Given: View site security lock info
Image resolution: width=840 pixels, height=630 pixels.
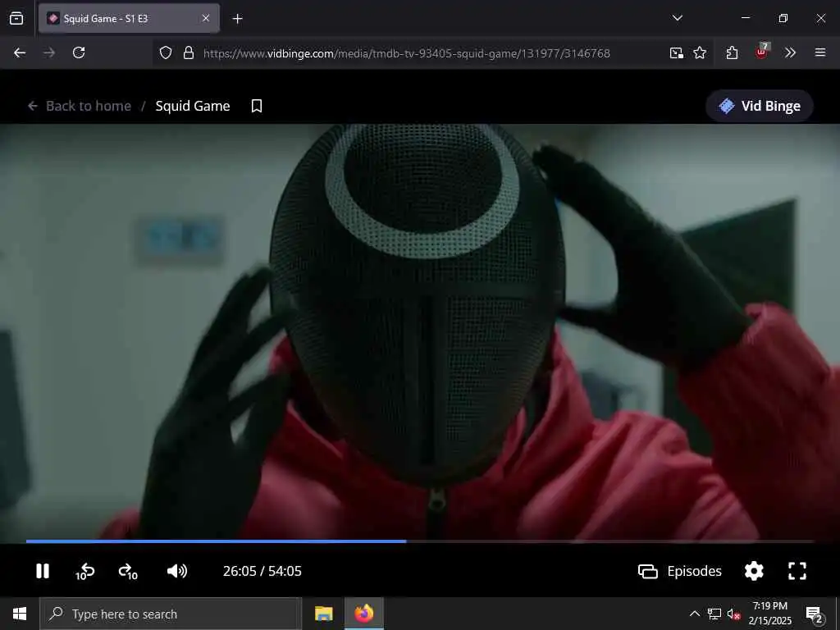Looking at the screenshot, I should (x=189, y=52).
